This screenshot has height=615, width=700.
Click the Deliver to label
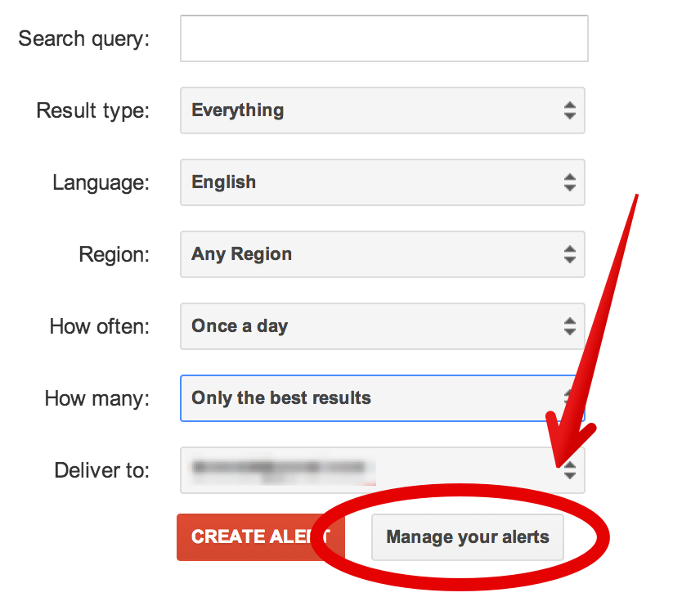tap(101, 470)
